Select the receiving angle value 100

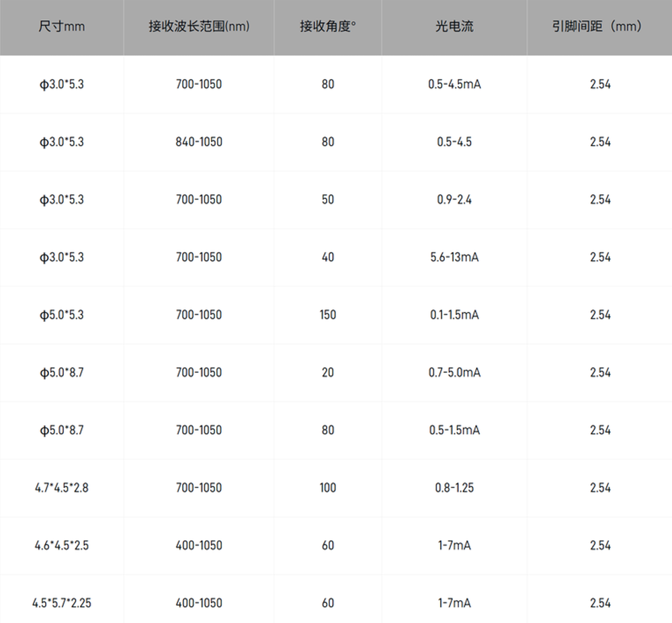[x=327, y=488]
